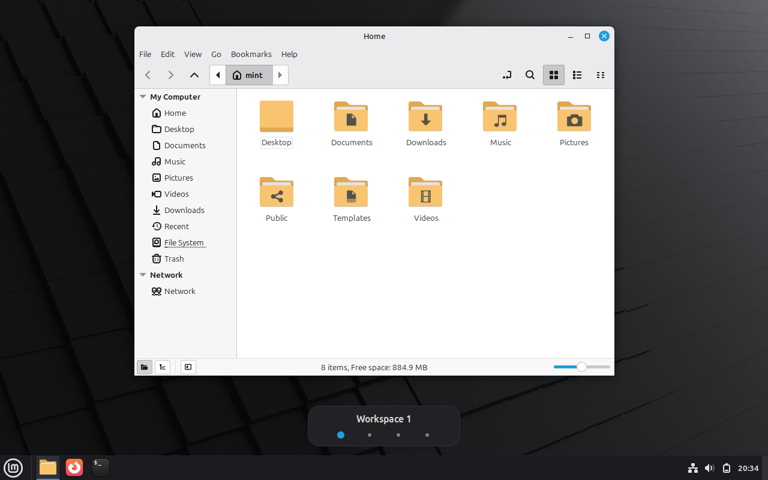
Task: Click the right path bar scroll arrow
Action: click(x=280, y=75)
